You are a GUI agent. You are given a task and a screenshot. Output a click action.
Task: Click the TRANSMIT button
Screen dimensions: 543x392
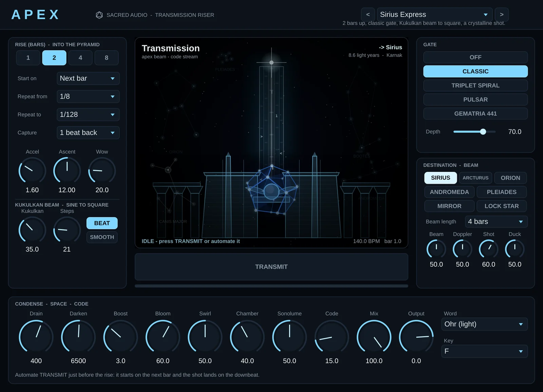click(271, 267)
